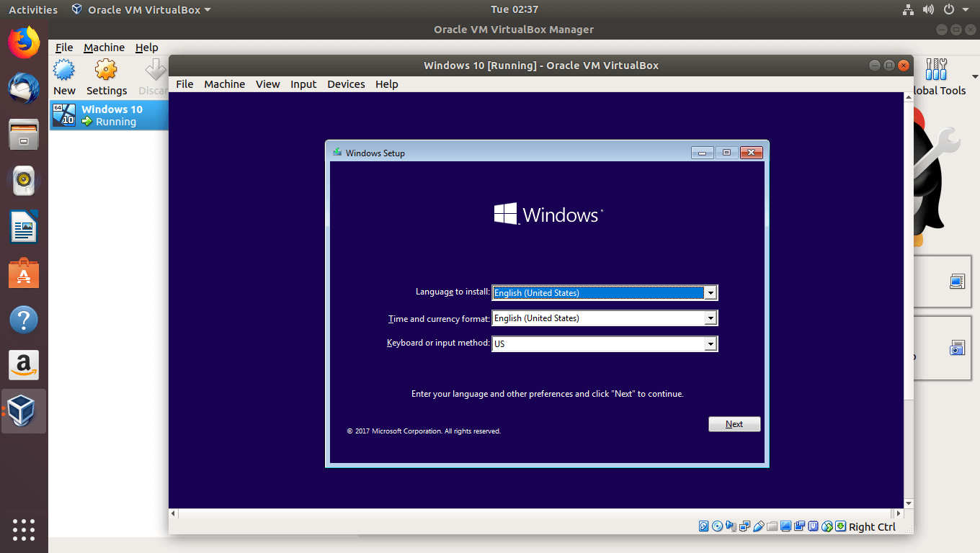Viewport: 980px width, 553px height.
Task: Open the system power menu icon
Action: [x=949, y=10]
